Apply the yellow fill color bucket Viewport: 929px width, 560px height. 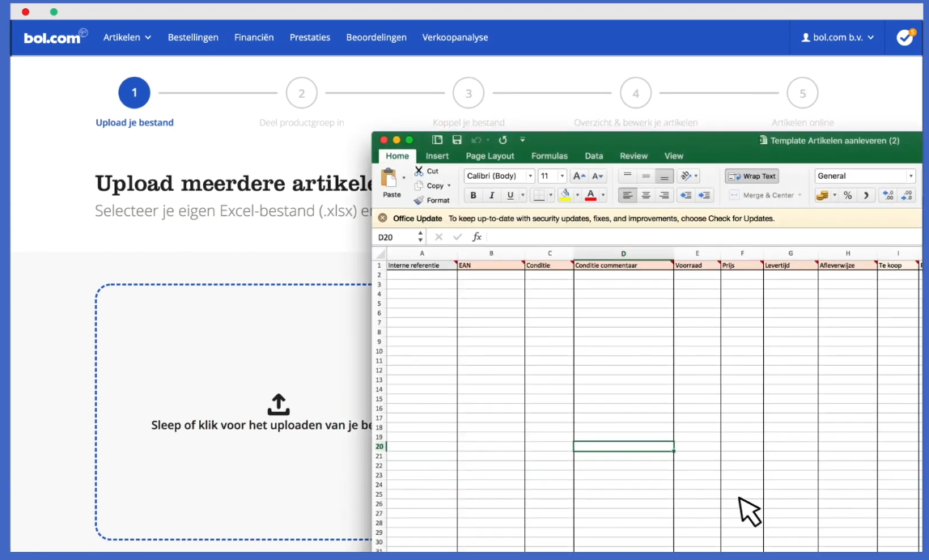tap(565, 195)
